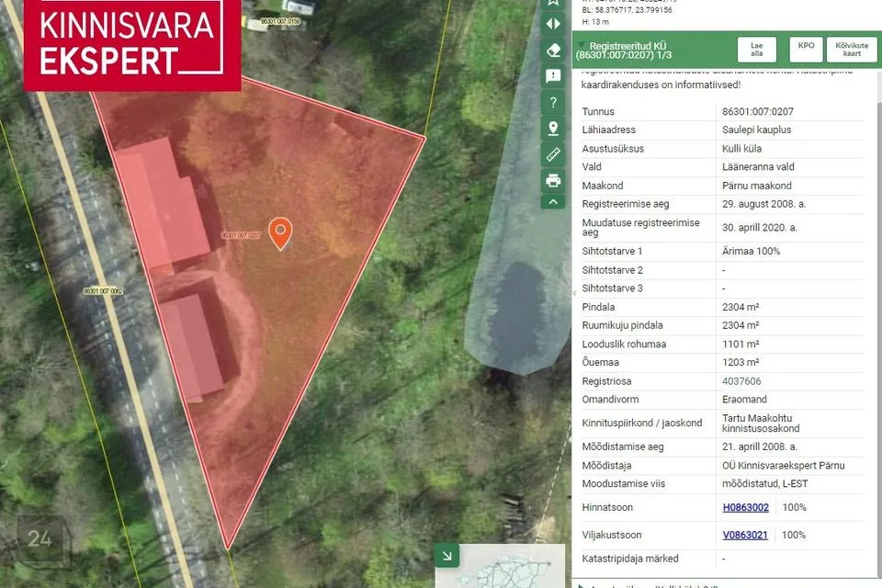
Task: Select the eraser tool to clear map
Action: coord(553,51)
